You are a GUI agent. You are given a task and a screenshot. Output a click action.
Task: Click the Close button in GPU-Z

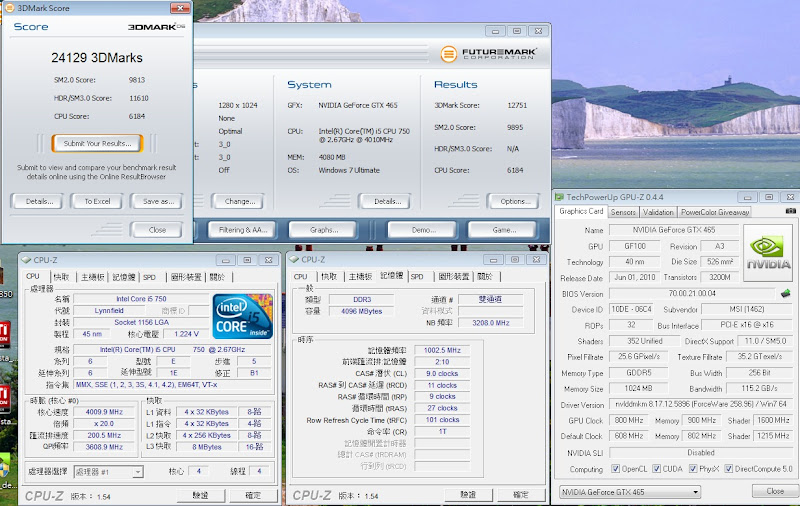tap(774, 491)
